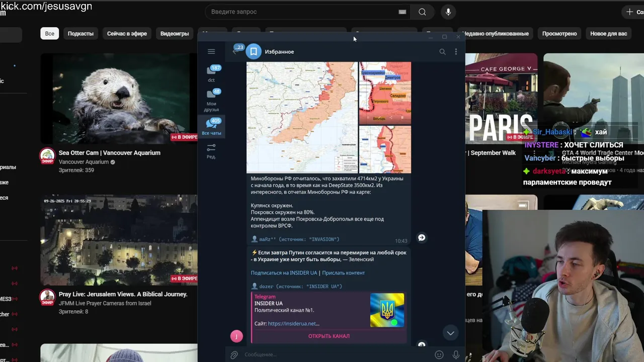Image resolution: width=644 pixels, height=362 pixels.
Task: Open the YouTube on-screen keyboard
Action: (402, 12)
